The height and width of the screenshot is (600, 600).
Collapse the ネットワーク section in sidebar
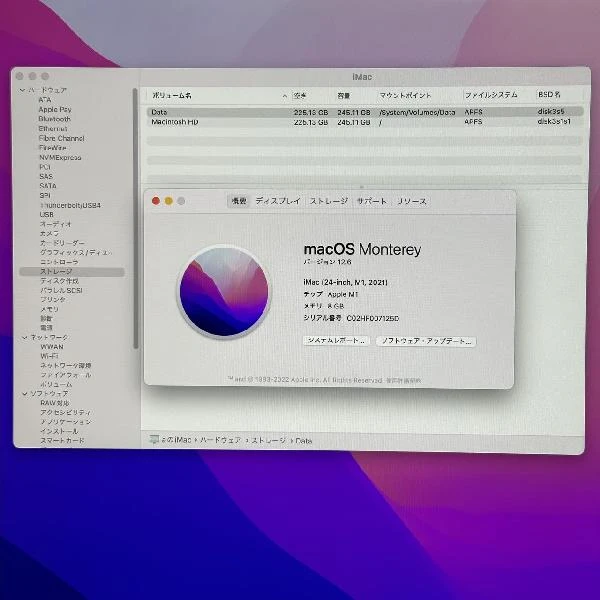pyautogui.click(x=25, y=338)
